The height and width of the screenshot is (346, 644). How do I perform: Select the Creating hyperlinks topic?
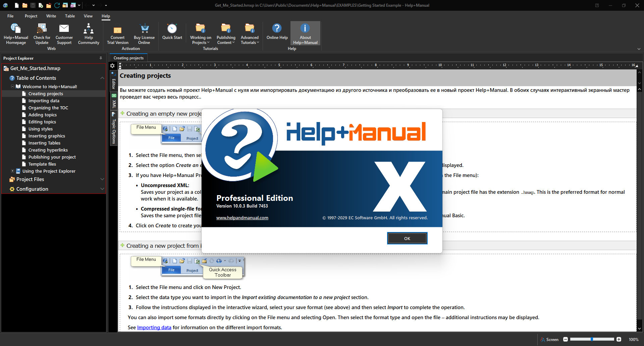(x=48, y=150)
